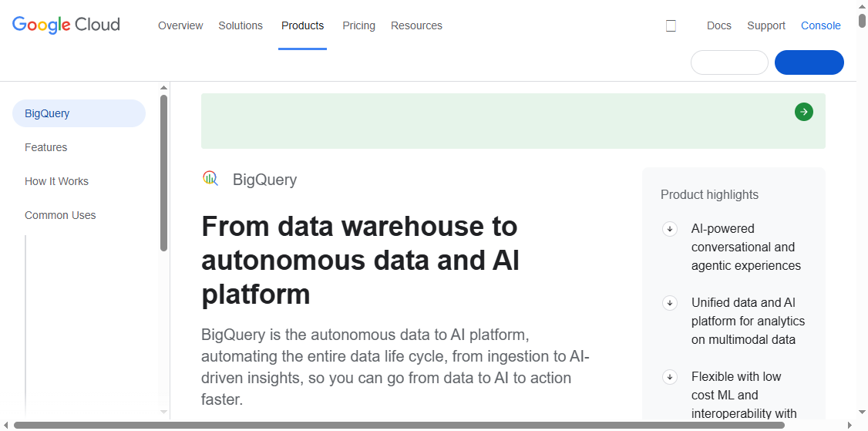868x431 pixels.
Task: Click the square icon left of Docs
Action: pos(671,25)
